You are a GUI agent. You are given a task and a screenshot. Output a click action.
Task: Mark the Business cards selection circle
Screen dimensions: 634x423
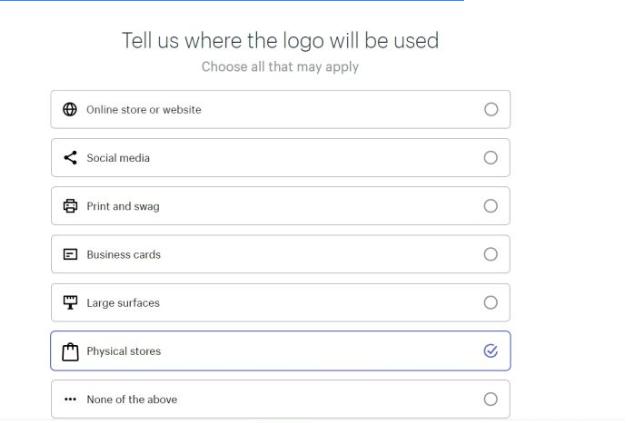coord(490,254)
